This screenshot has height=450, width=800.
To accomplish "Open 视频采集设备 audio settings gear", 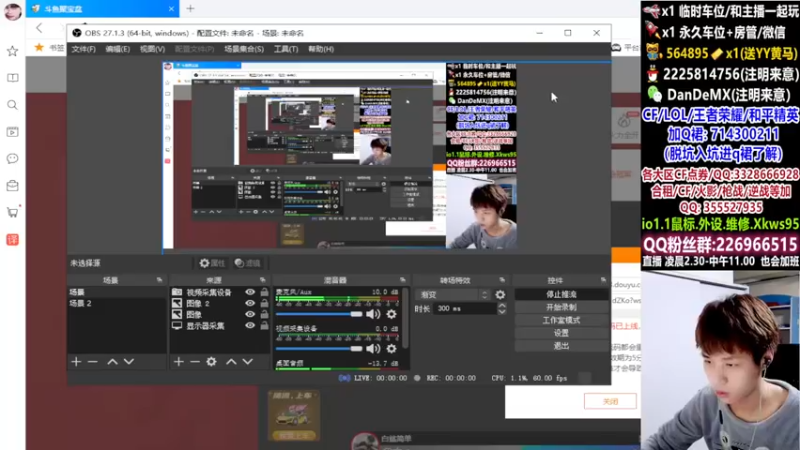I will [x=391, y=348].
